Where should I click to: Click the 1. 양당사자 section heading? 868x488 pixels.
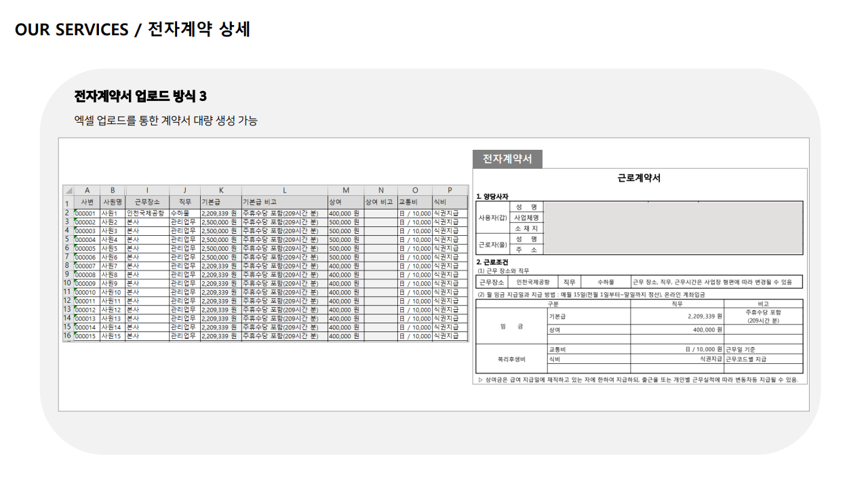[492, 197]
